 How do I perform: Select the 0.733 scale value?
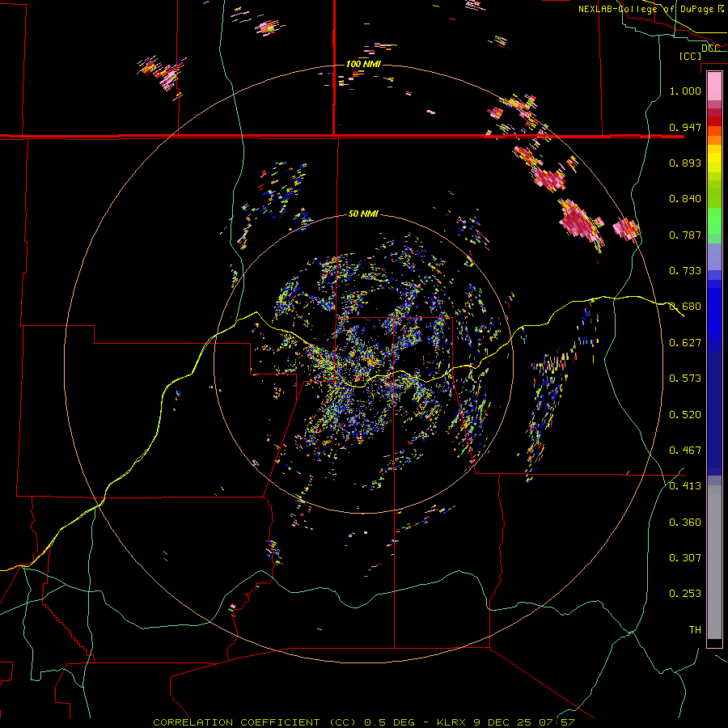685,271
